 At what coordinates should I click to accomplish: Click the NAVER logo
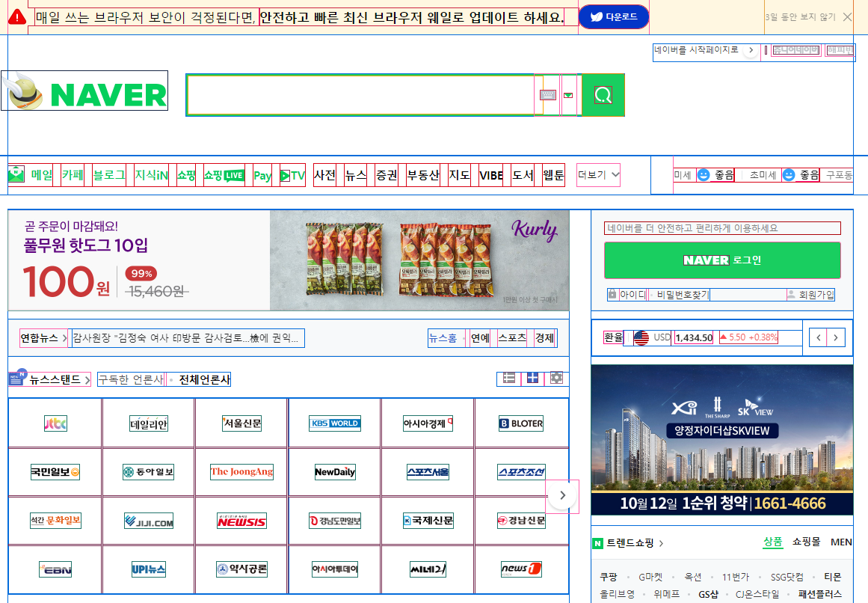(x=84, y=91)
